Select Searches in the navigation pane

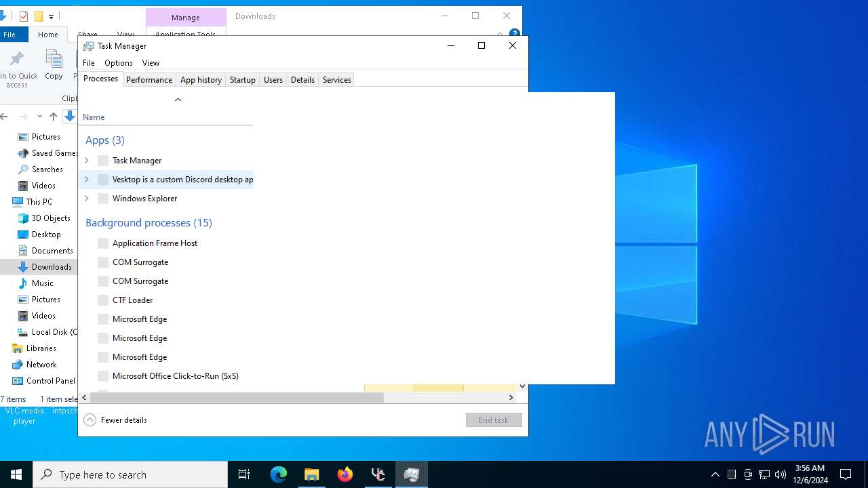(x=47, y=169)
